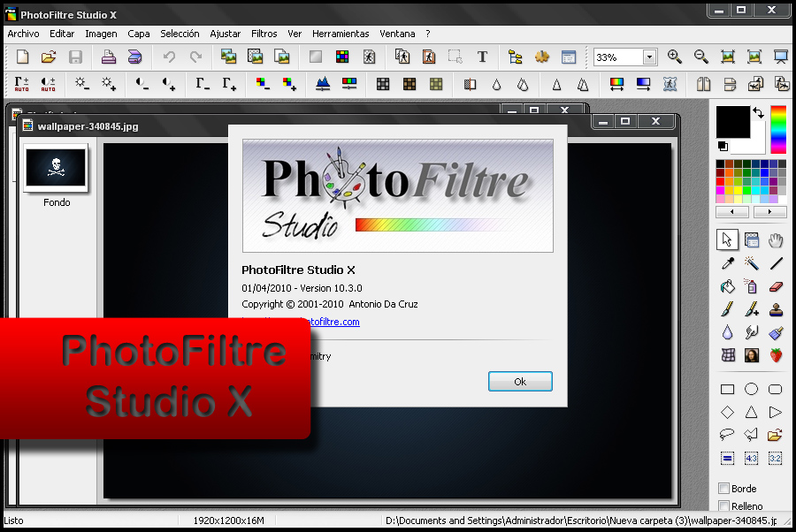Select the pointer selection tool
This screenshot has width=796, height=532.
[x=727, y=239]
